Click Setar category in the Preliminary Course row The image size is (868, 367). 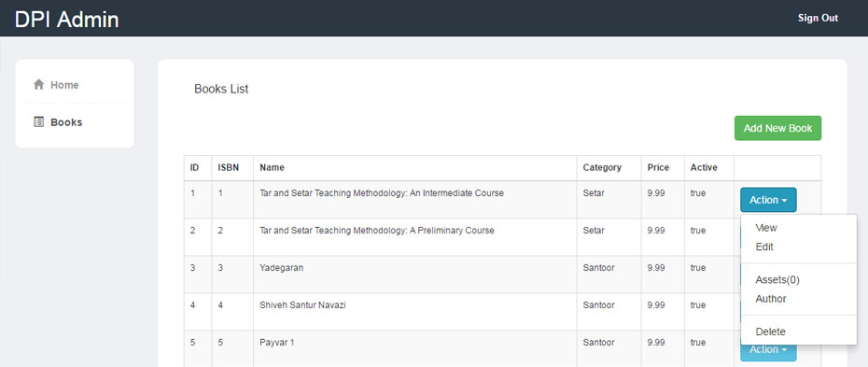pos(594,231)
